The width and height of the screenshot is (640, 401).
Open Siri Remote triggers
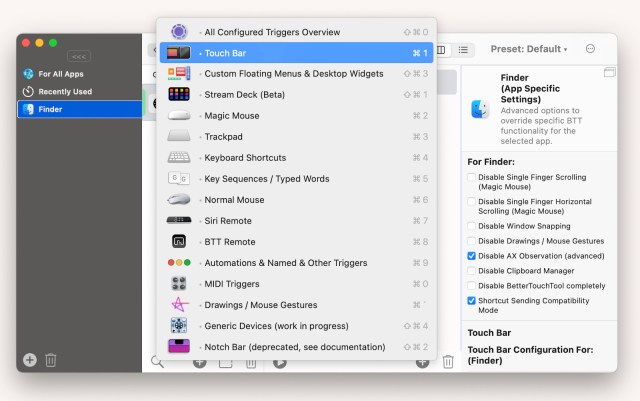click(296, 221)
